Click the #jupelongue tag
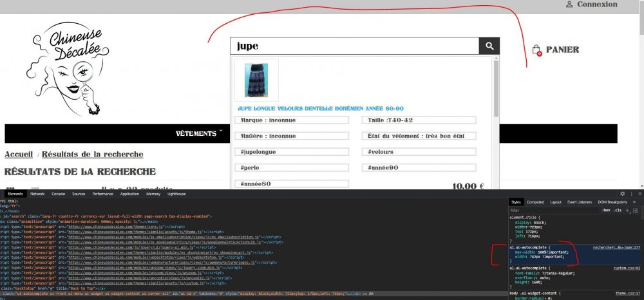Screen dimensions: 644x300 (292, 152)
